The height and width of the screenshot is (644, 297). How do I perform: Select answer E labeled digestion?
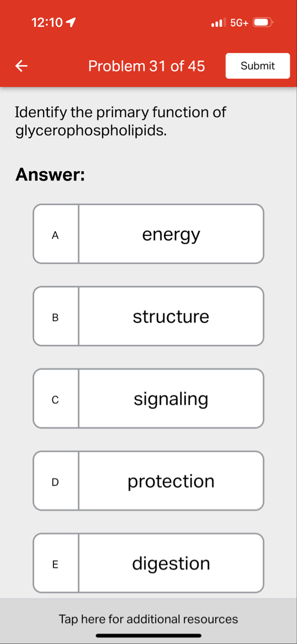pos(171,563)
